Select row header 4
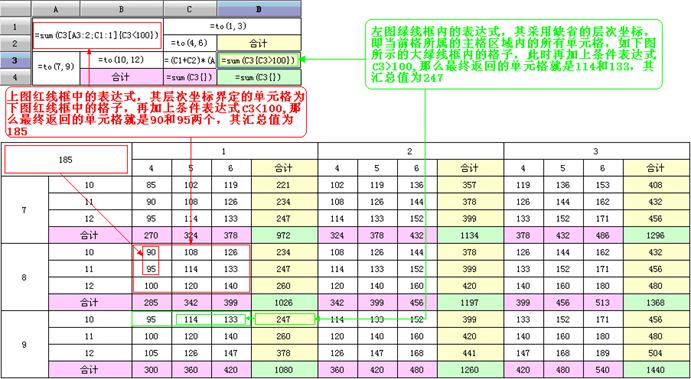This screenshot has width=691, height=379. coord(15,77)
